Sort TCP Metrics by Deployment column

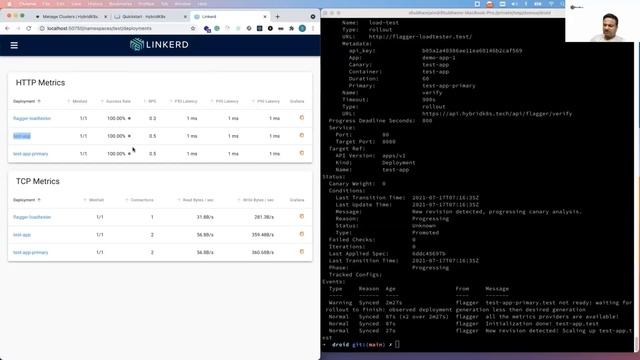point(27,200)
